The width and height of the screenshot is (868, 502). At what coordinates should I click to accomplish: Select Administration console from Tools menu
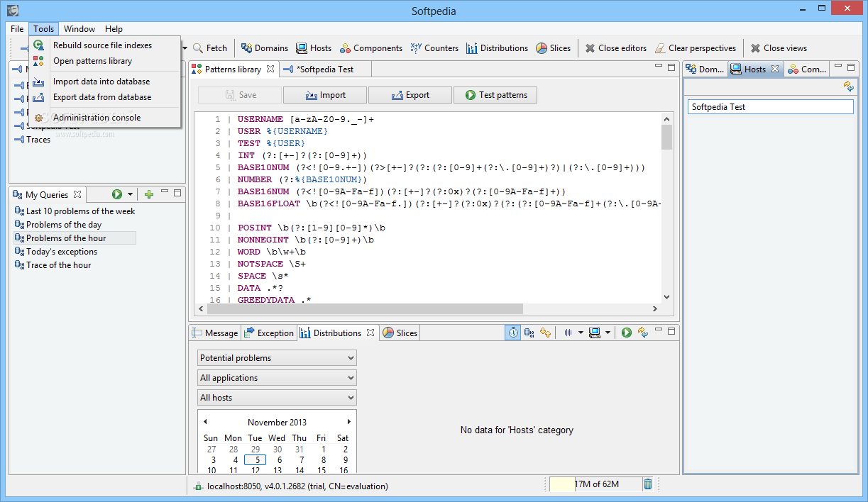click(97, 118)
